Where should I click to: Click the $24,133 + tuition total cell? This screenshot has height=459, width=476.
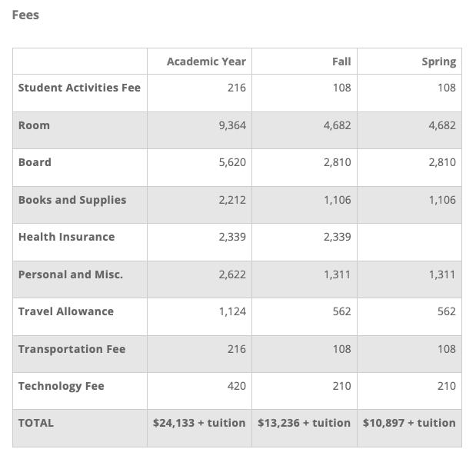point(199,423)
